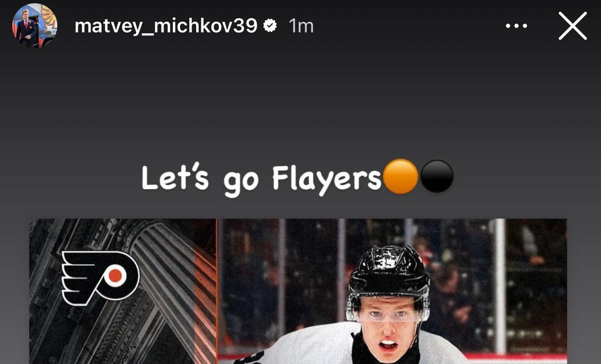
Task: Close the story with the X icon
Action: 573,26
